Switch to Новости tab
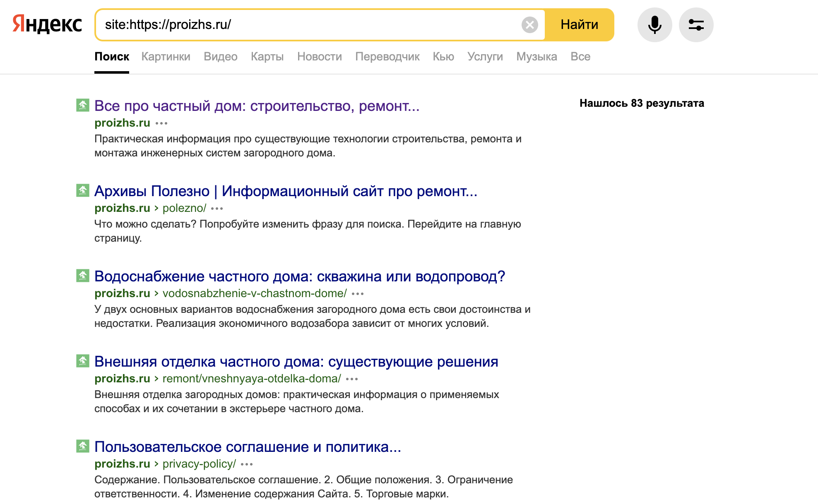The height and width of the screenshot is (504, 818). (x=319, y=57)
